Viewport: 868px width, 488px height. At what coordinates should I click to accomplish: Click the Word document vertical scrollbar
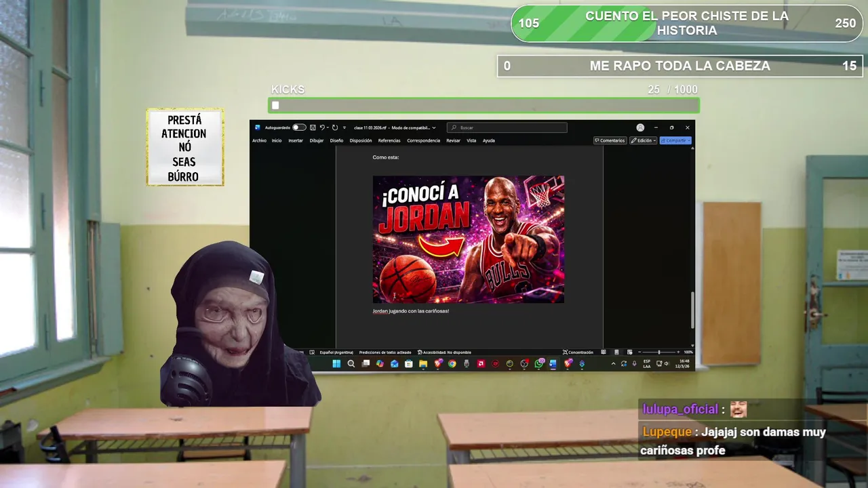[x=692, y=310]
